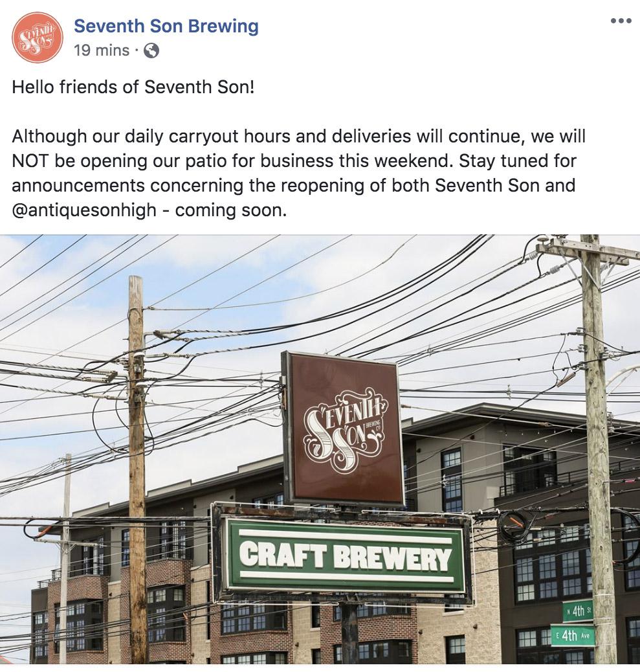Open the Seventh Son Brewing page link
Viewport: 640px width, 672px height.
click(166, 26)
